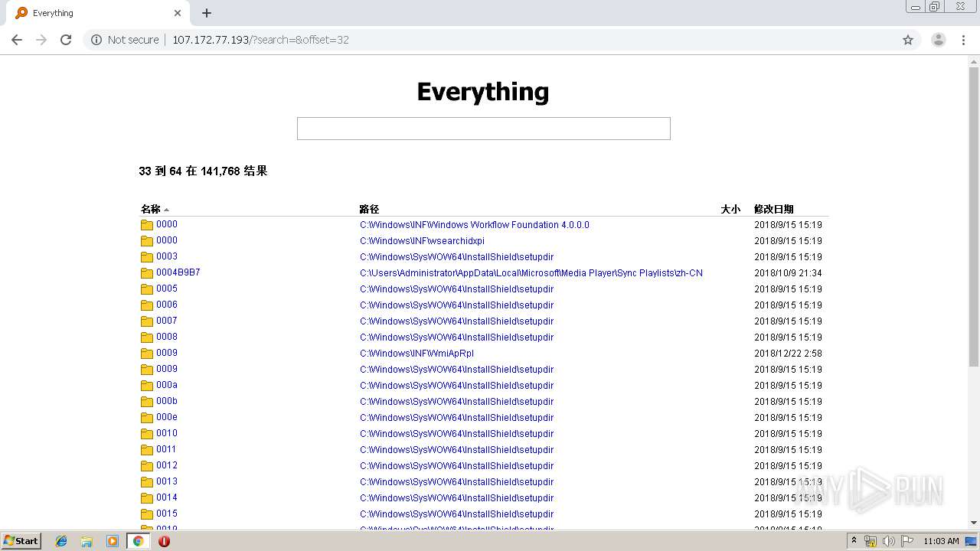Click volume speaker tray icon
The width and height of the screenshot is (980, 551).
888,541
